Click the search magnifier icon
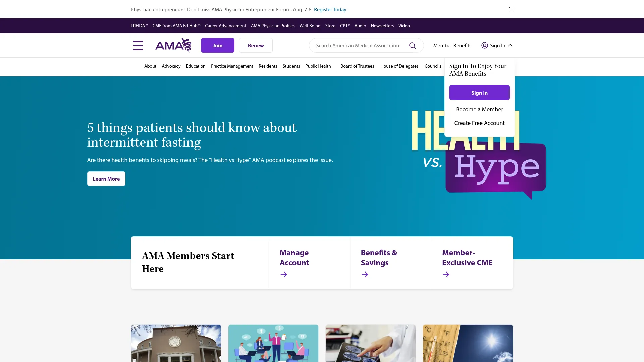This screenshot has height=362, width=644. 413,46
